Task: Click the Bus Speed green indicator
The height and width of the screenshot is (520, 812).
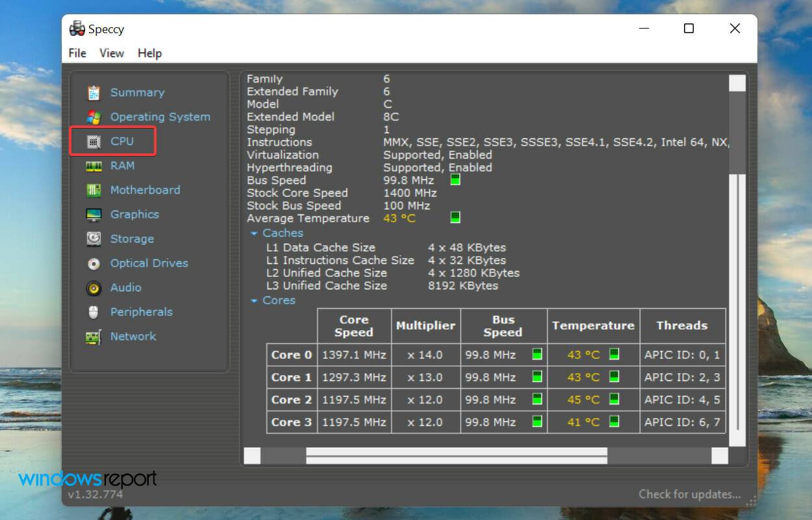Action: pos(455,179)
